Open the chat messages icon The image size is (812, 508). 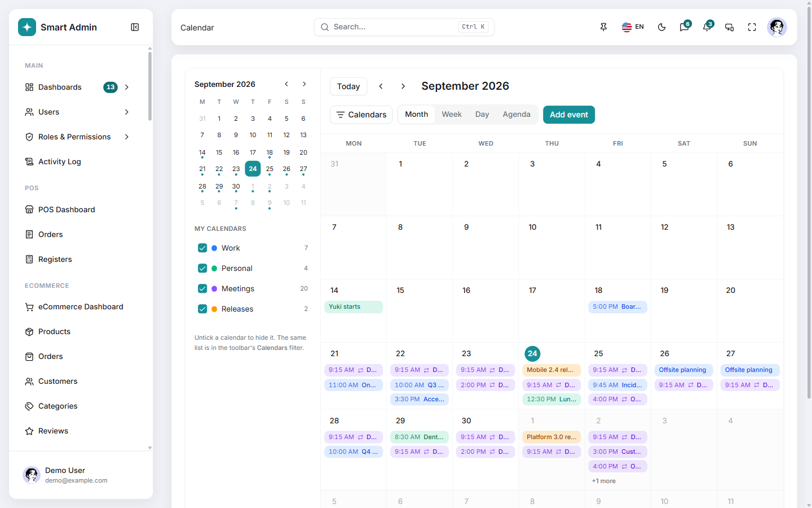pos(685,27)
